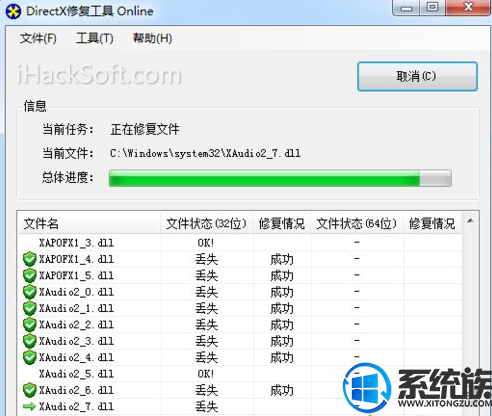492x416 pixels.
Task: Open the 文件(F) menu
Action: click(38, 38)
